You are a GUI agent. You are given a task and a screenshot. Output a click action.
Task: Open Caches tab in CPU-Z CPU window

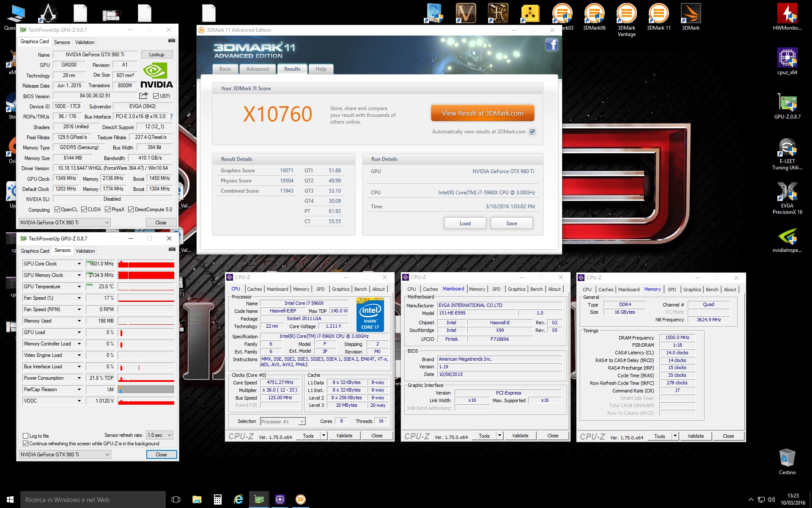coord(255,289)
